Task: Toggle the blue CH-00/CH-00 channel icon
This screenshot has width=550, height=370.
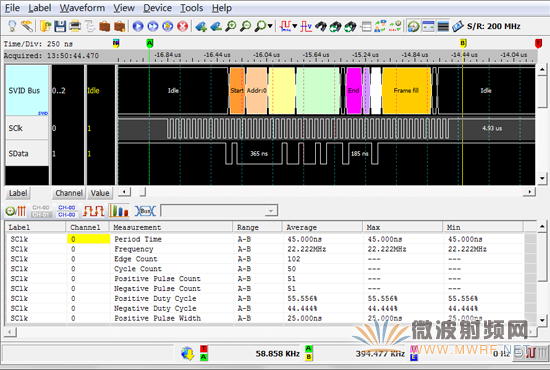Action: (x=67, y=211)
